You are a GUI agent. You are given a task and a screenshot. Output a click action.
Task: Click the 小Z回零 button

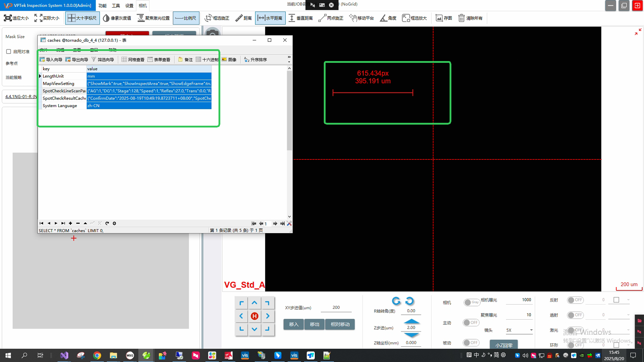tap(503, 345)
